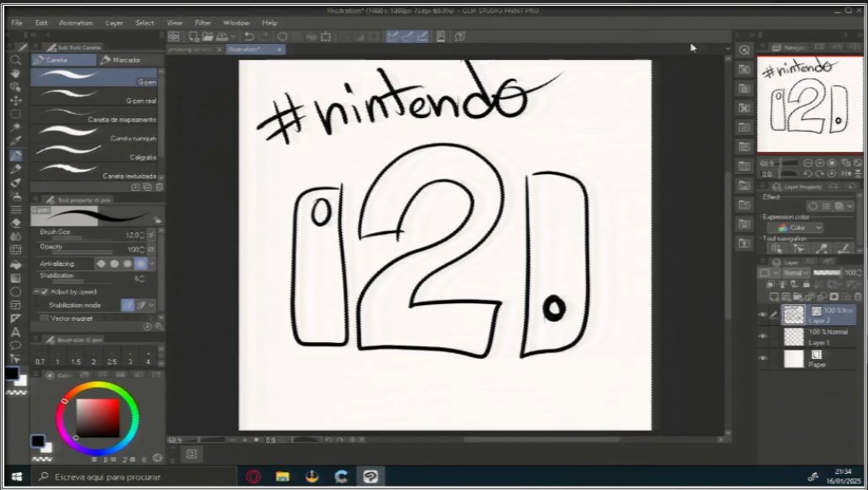868x490 pixels.
Task: Select the Balloon tool
Action: (x=15, y=346)
